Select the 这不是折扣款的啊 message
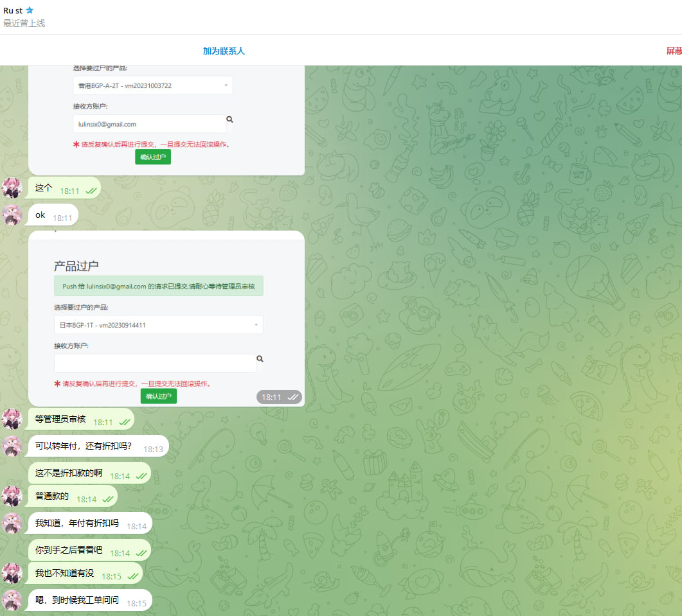This screenshot has width=682, height=616. [89, 473]
